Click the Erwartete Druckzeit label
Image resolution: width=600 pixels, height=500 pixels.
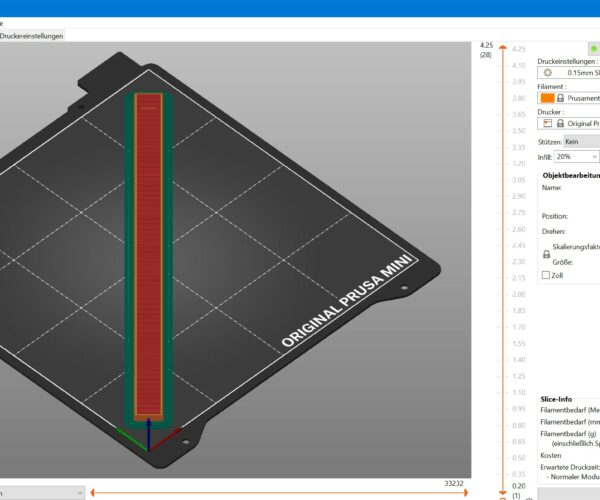[570, 467]
